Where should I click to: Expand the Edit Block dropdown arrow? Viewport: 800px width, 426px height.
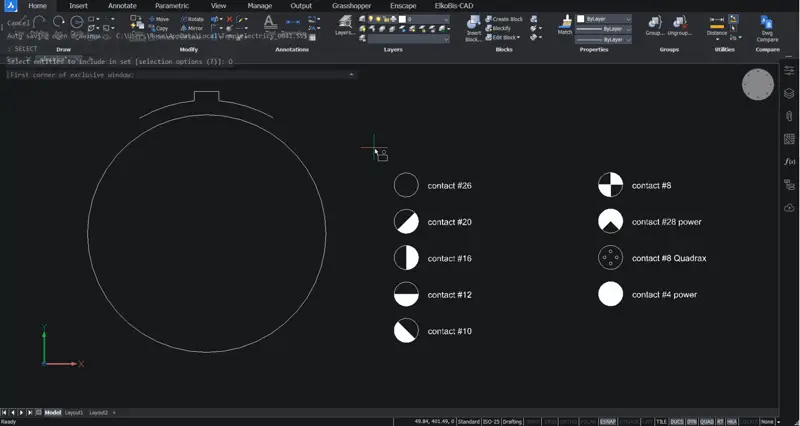(x=518, y=37)
